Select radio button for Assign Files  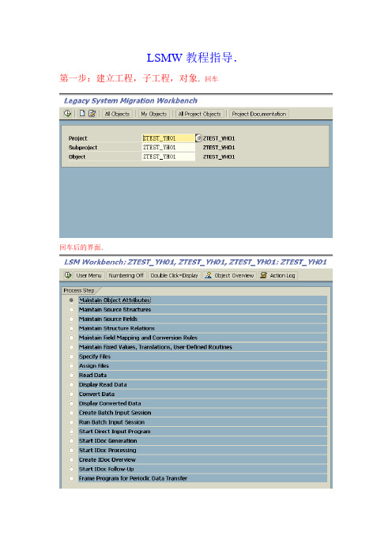click(x=71, y=365)
